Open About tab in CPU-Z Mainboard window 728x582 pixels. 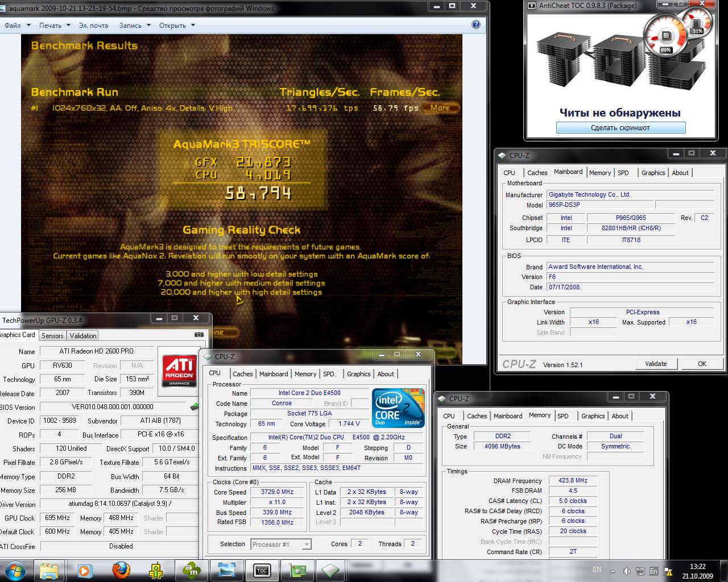point(680,173)
